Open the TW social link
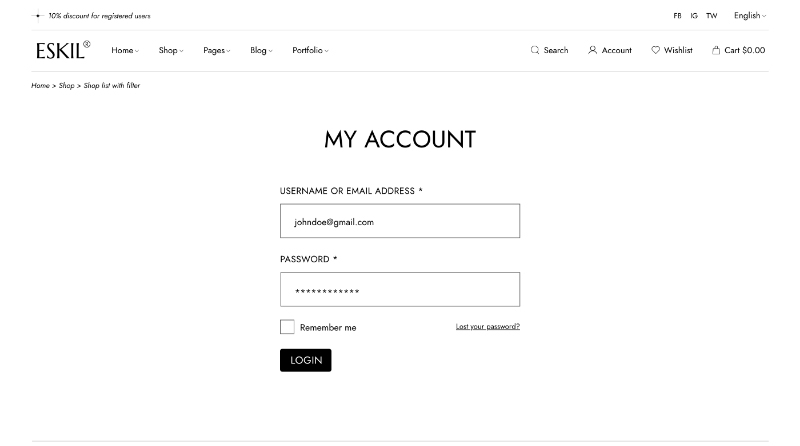The height and width of the screenshot is (446, 800). 711,16
